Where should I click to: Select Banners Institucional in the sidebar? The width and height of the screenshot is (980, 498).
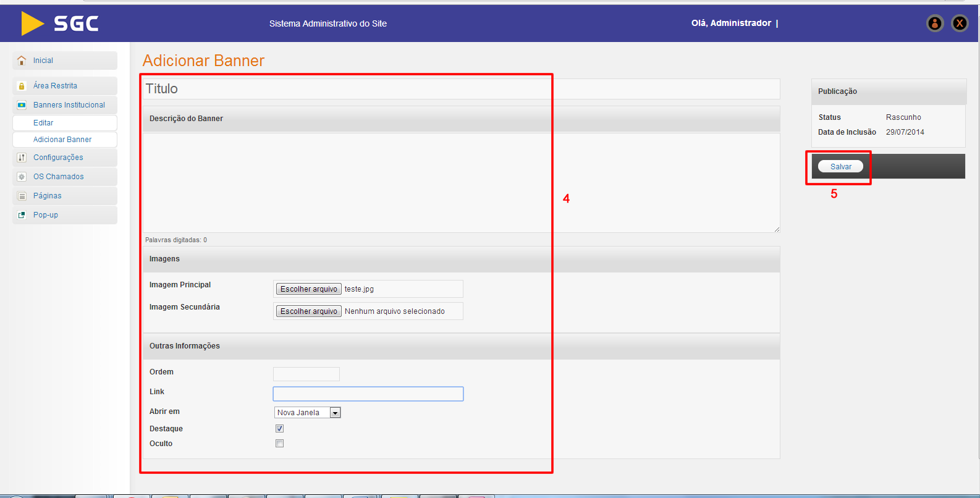coord(65,105)
